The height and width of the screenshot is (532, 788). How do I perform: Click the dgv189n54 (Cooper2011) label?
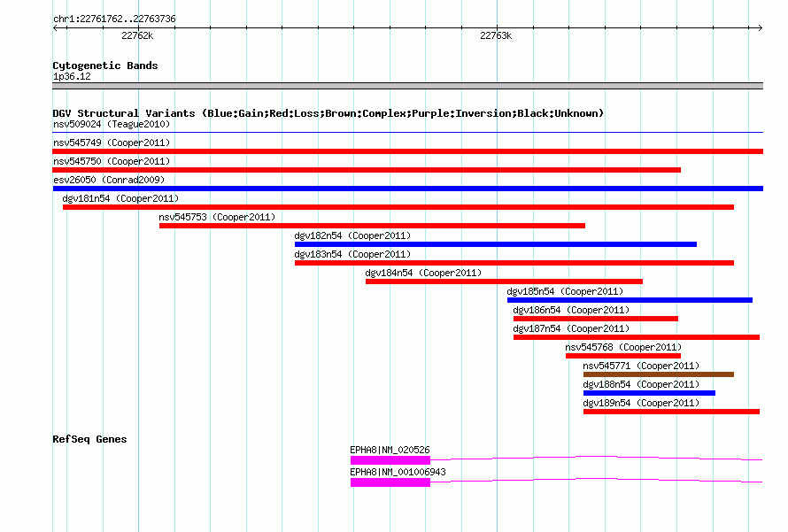[641, 403]
